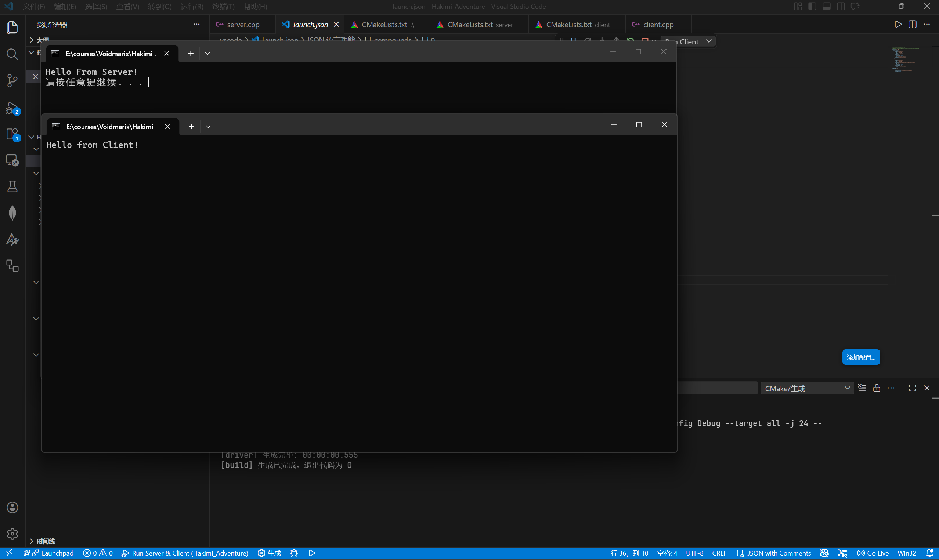The image size is (939, 560).
Task: Add a new tab in client terminal window
Action: pyautogui.click(x=191, y=126)
